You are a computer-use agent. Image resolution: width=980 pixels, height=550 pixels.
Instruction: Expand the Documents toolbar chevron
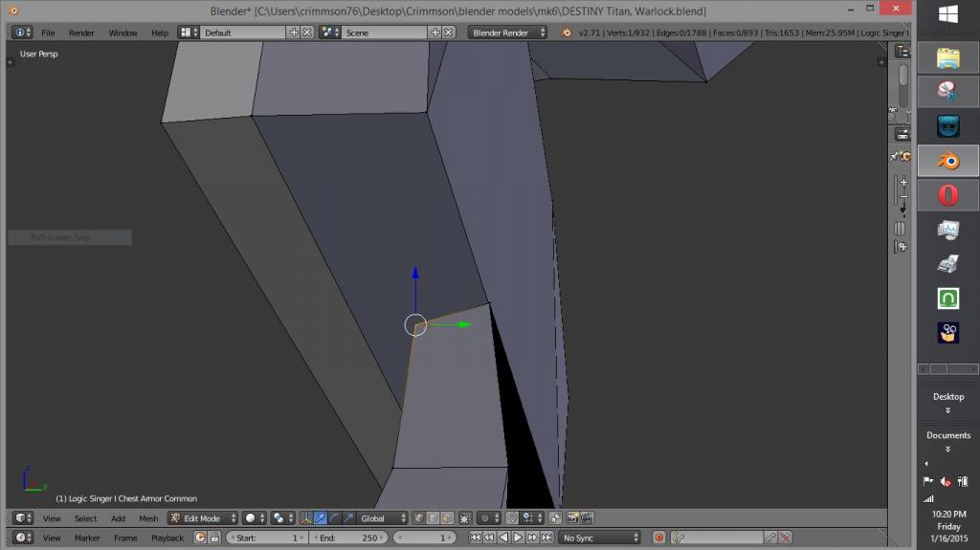click(948, 450)
